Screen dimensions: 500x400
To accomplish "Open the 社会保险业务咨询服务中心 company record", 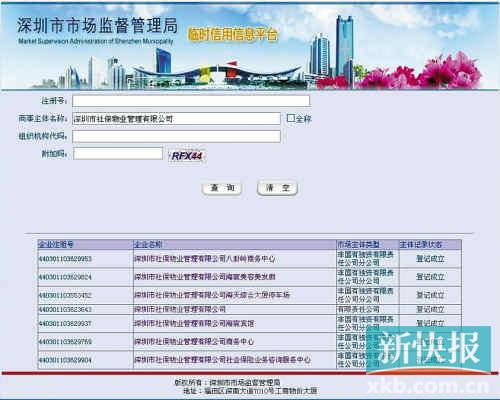I will click(x=223, y=360).
